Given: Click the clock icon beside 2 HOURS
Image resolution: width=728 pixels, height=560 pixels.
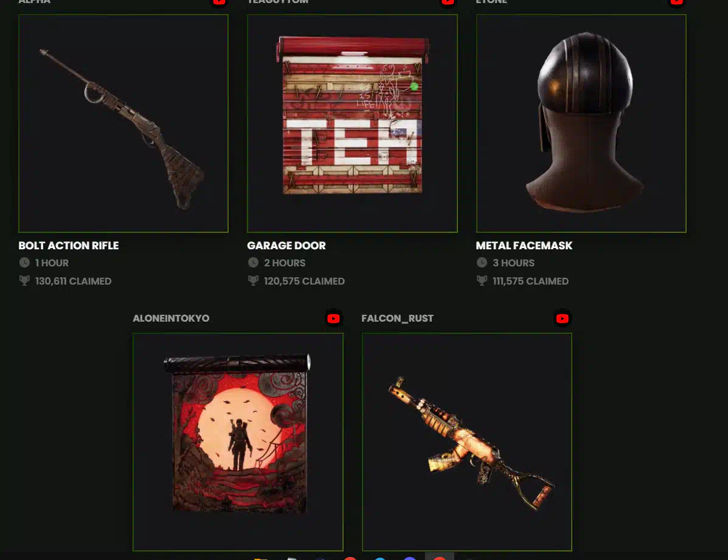Looking at the screenshot, I should pos(253,262).
